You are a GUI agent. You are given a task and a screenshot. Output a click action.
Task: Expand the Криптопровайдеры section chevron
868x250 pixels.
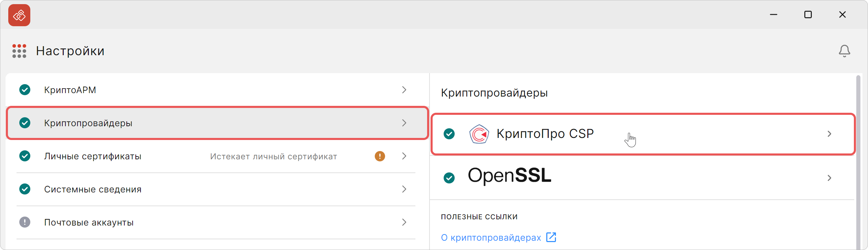click(x=404, y=123)
